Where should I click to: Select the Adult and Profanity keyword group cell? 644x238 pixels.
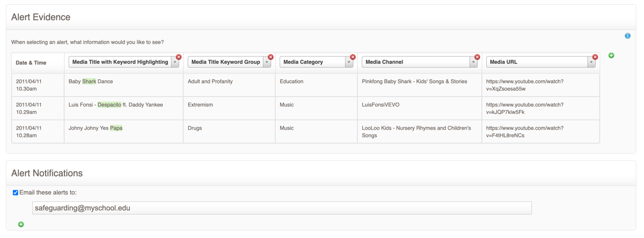(229, 85)
